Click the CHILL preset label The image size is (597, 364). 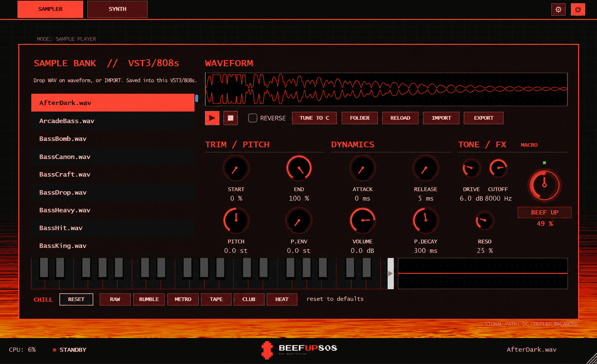pos(43,300)
